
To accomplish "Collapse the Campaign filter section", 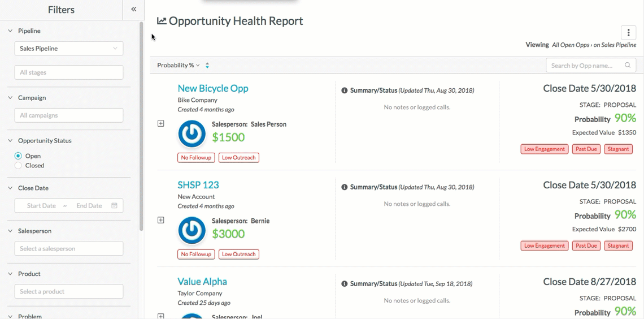I will pyautogui.click(x=10, y=98).
